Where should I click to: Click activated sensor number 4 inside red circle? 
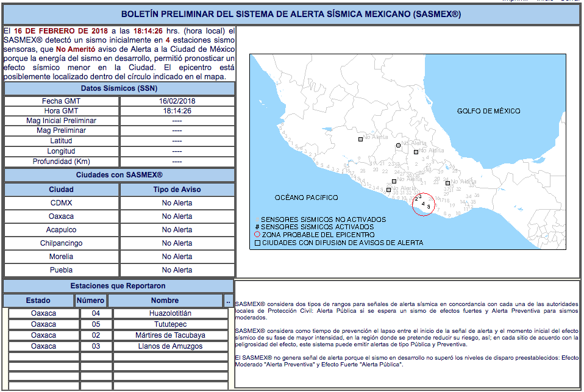[x=423, y=204]
